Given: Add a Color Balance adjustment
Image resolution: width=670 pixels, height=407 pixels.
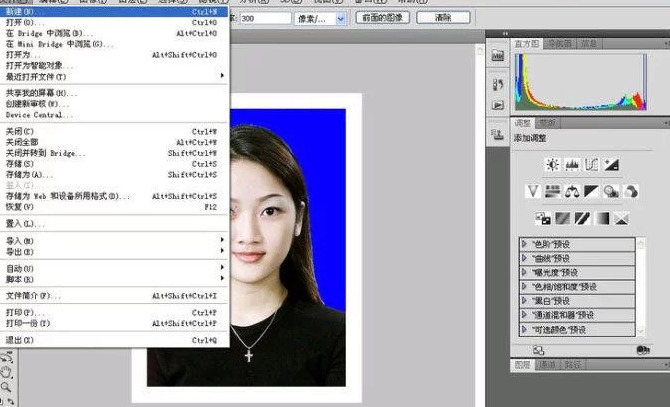Looking at the screenshot, I should point(572,191).
